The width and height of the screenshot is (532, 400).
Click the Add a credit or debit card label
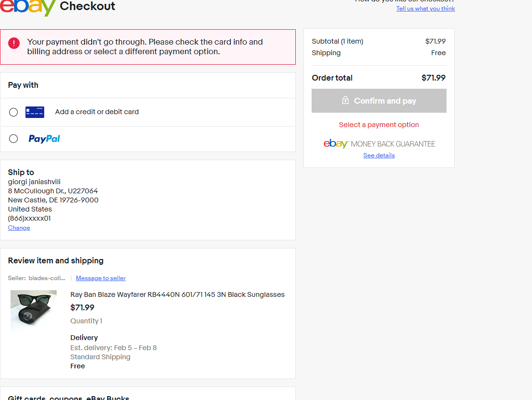point(97,112)
